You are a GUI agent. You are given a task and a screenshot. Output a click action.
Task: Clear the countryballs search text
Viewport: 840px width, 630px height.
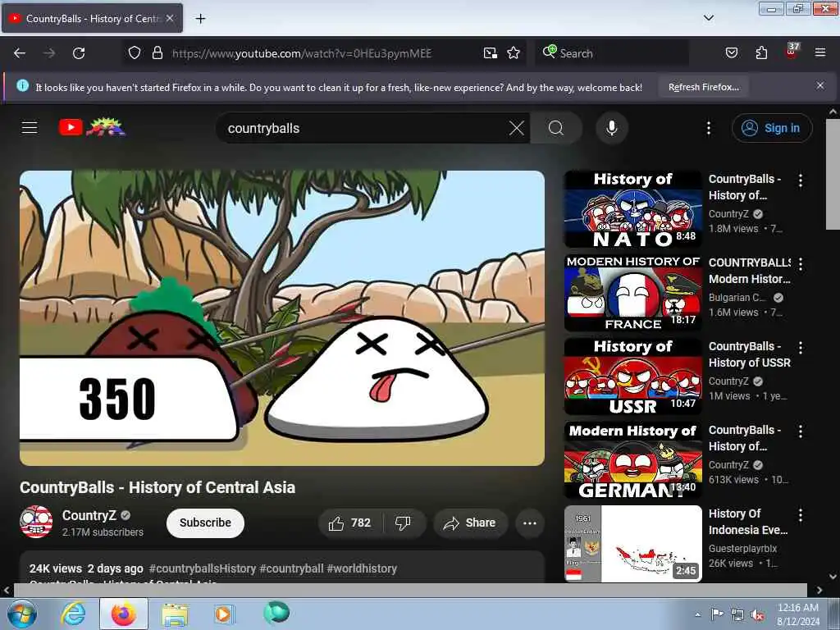click(x=517, y=128)
